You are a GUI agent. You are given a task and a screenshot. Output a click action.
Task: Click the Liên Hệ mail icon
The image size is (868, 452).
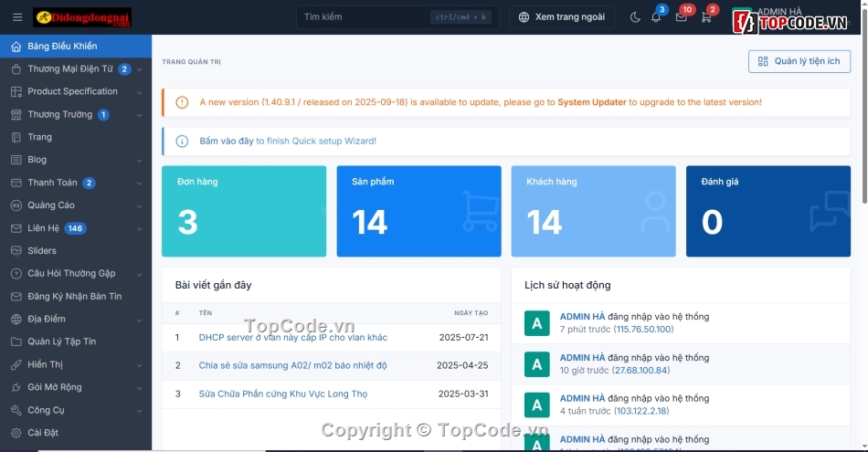click(x=16, y=228)
